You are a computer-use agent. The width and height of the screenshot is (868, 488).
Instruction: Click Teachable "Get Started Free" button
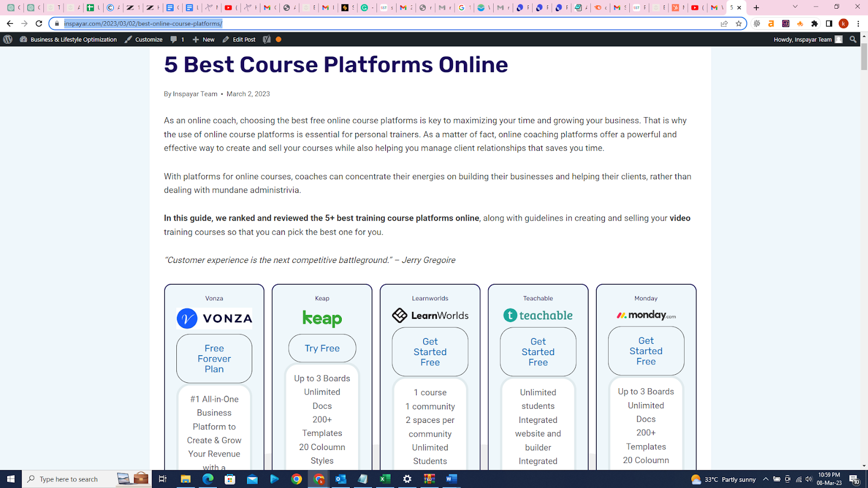[538, 352]
